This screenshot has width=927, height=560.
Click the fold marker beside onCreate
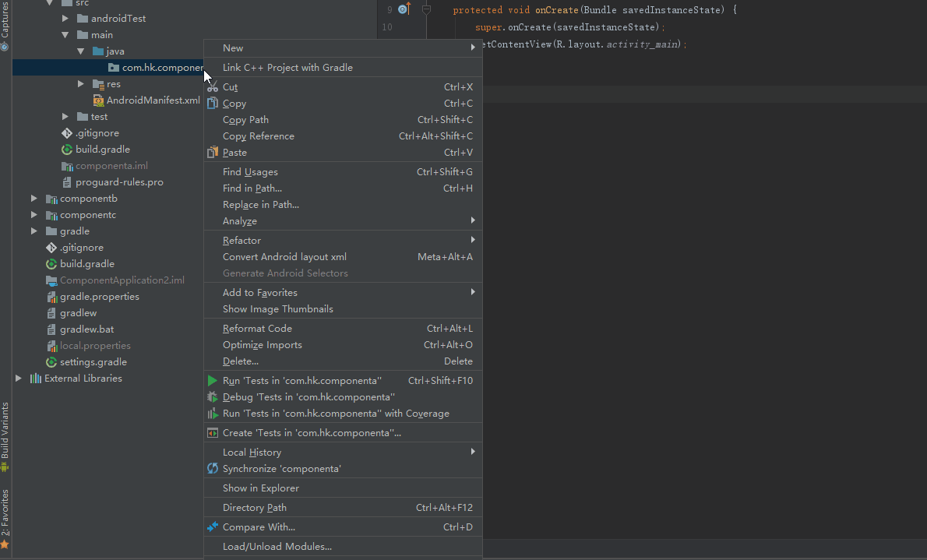click(426, 10)
